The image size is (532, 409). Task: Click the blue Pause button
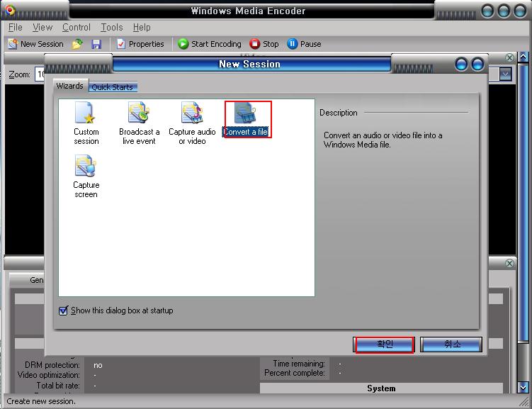(304, 44)
